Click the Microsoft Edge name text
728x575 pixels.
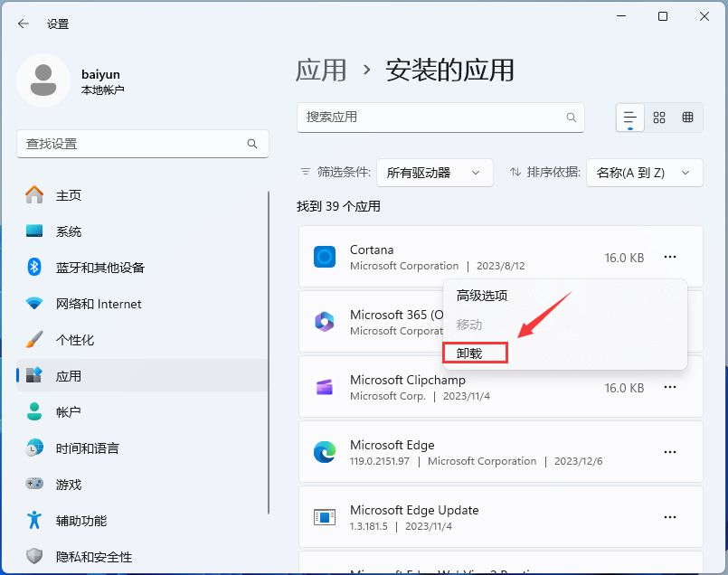392,445
